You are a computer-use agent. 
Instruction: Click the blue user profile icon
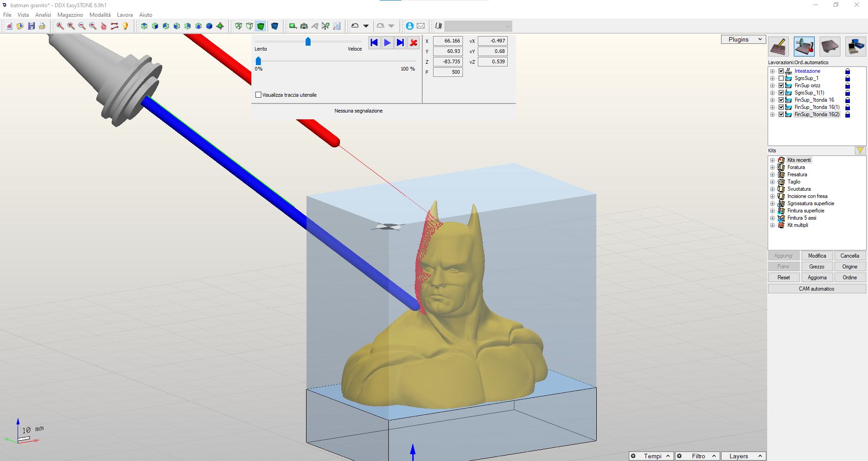pyautogui.click(x=410, y=26)
